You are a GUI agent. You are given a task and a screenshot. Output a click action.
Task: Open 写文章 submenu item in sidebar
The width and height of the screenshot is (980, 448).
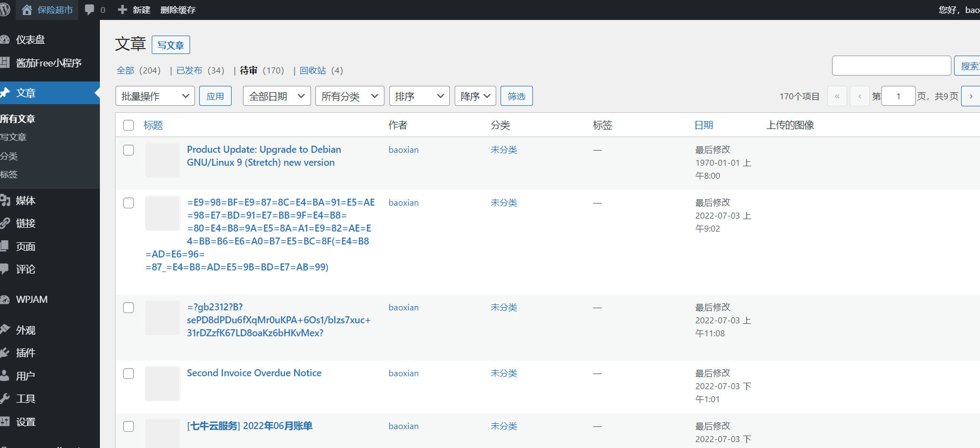[x=13, y=137]
